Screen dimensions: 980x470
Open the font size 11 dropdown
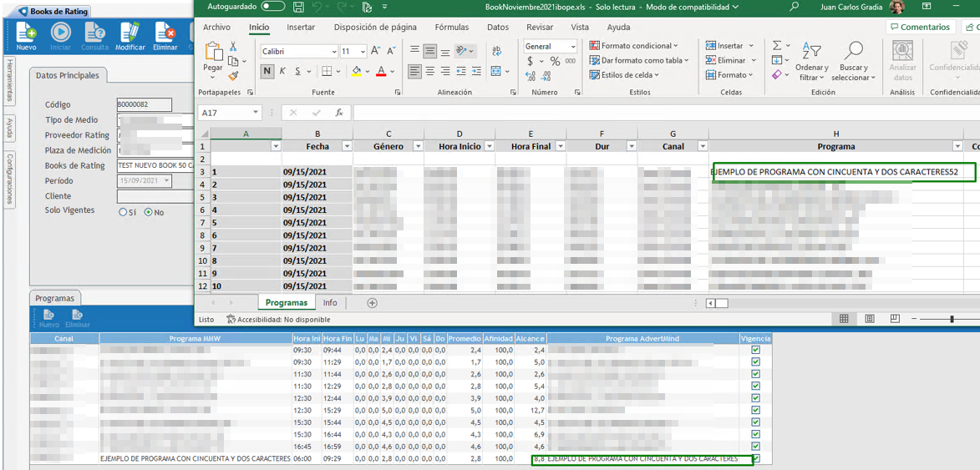(x=363, y=52)
